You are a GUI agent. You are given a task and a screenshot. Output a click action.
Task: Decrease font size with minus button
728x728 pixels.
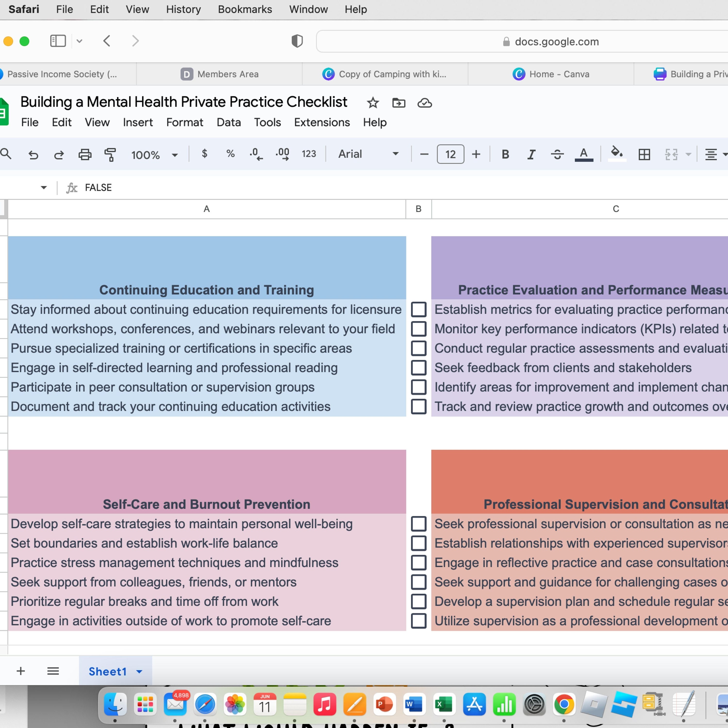[x=424, y=154]
